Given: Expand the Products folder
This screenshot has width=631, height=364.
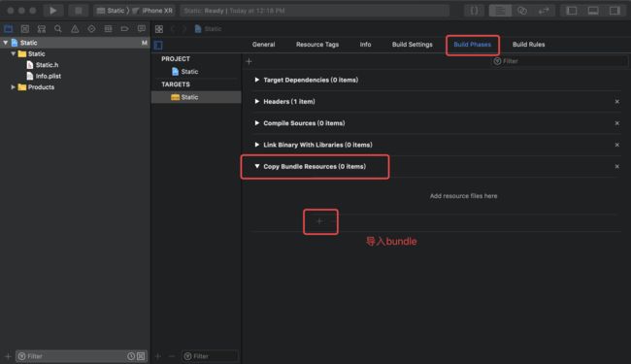Looking at the screenshot, I should coord(14,87).
